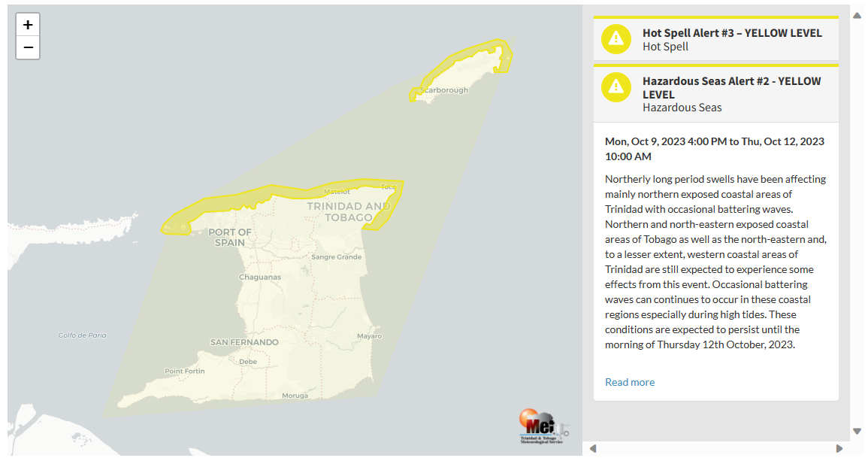Click the scrollbar down arrow
This screenshot has width=868, height=464.
(857, 431)
